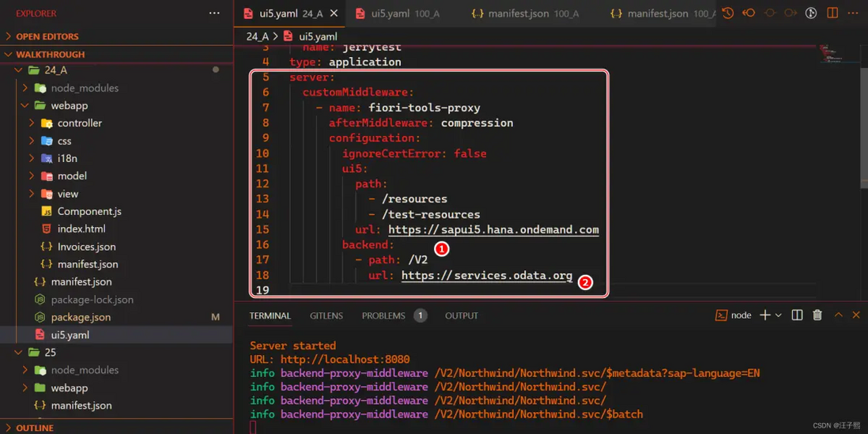This screenshot has height=434, width=868.
Task: Select the OUTPUT panel tab
Action: coord(461,315)
